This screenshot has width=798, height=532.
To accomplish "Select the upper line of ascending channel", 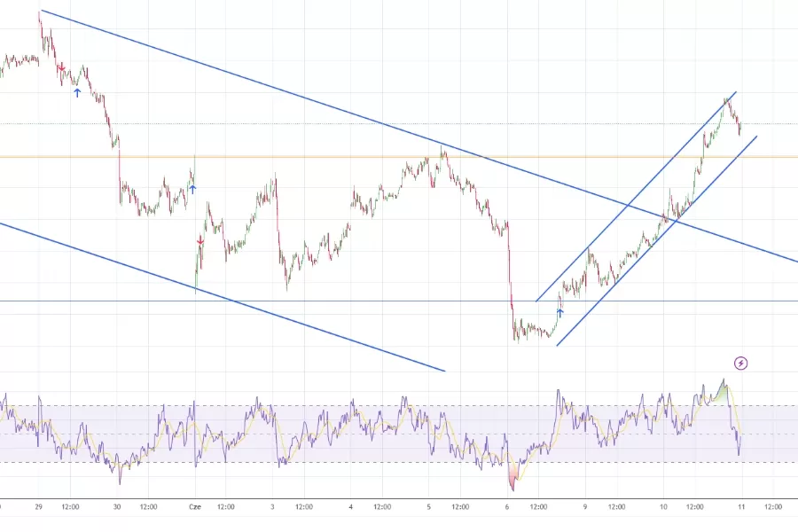I will coord(636,197).
